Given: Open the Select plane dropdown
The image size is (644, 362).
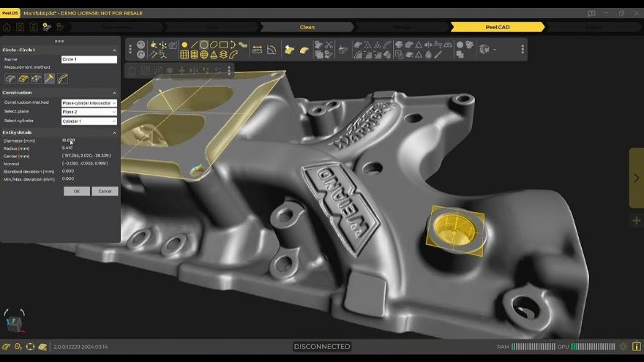Looking at the screenshot, I should tap(89, 112).
